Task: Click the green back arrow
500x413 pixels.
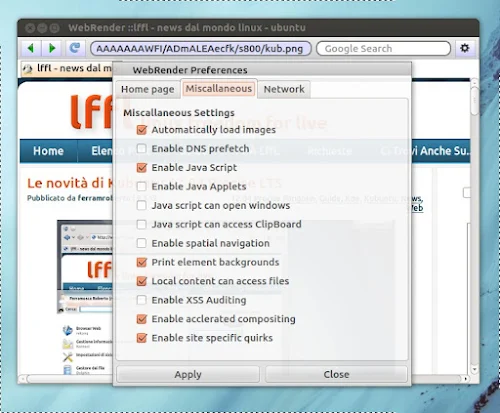Action: [x=31, y=49]
